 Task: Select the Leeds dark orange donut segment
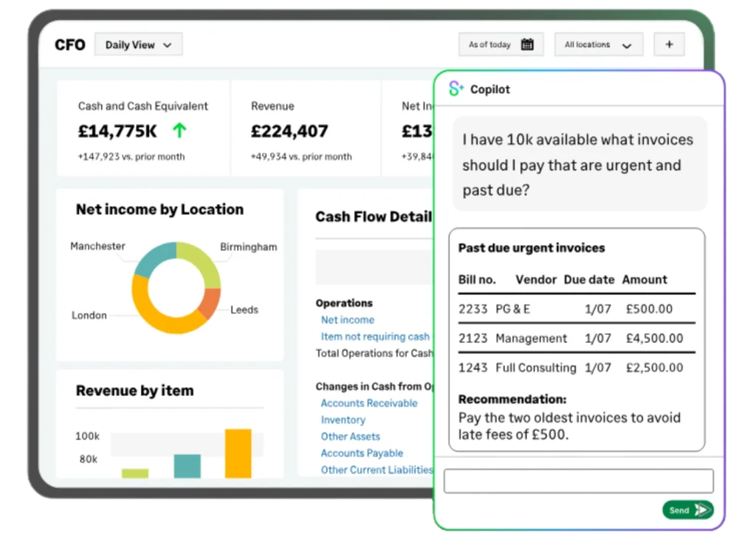click(210, 303)
